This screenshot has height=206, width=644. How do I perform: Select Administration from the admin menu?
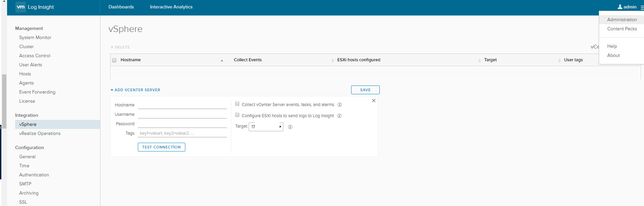tap(622, 20)
